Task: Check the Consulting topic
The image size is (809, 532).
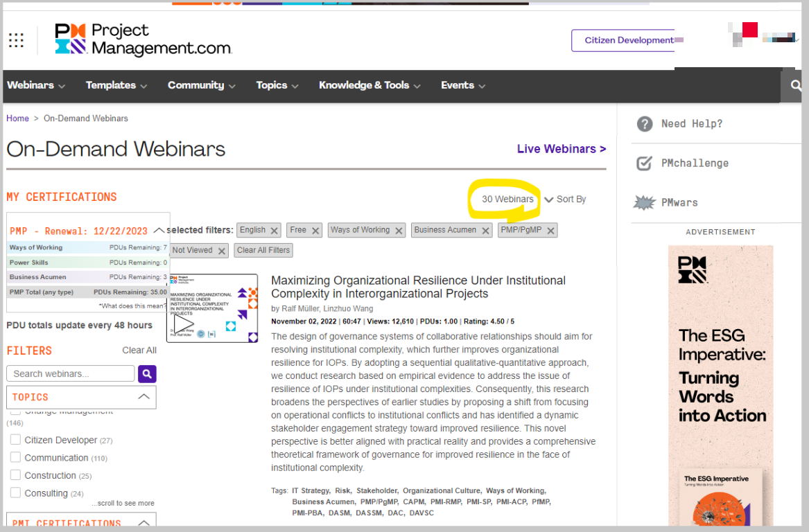Action: point(15,493)
